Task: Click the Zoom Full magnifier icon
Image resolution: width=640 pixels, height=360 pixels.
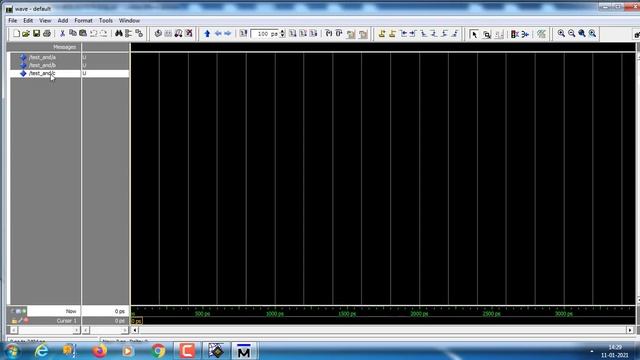Action: point(582,34)
